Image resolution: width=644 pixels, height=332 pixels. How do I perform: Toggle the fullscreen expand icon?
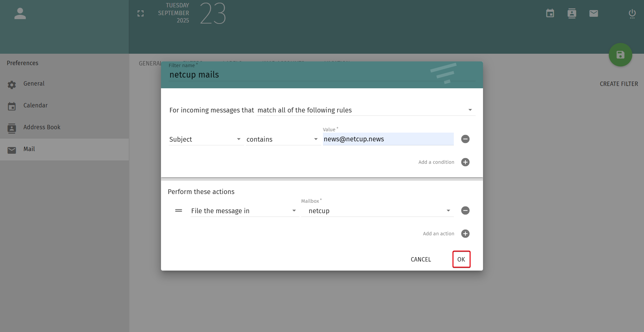(x=141, y=13)
